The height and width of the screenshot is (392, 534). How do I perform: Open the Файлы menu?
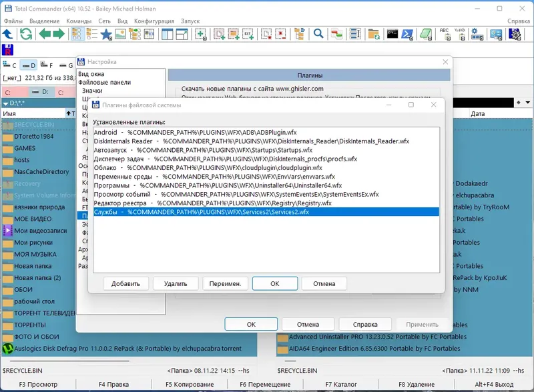click(x=13, y=21)
